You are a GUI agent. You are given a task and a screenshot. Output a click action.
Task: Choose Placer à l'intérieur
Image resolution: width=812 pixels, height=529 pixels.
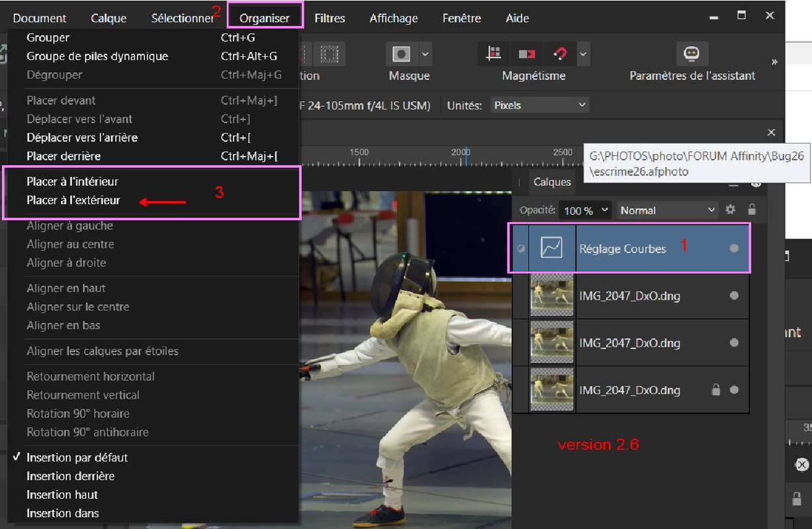[x=152, y=181]
